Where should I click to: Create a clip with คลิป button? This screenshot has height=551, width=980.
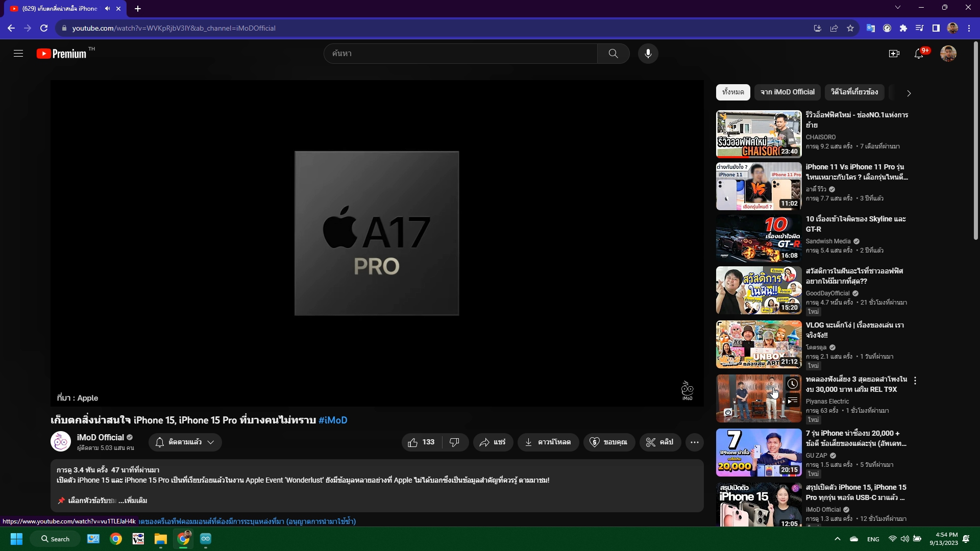[x=660, y=442]
